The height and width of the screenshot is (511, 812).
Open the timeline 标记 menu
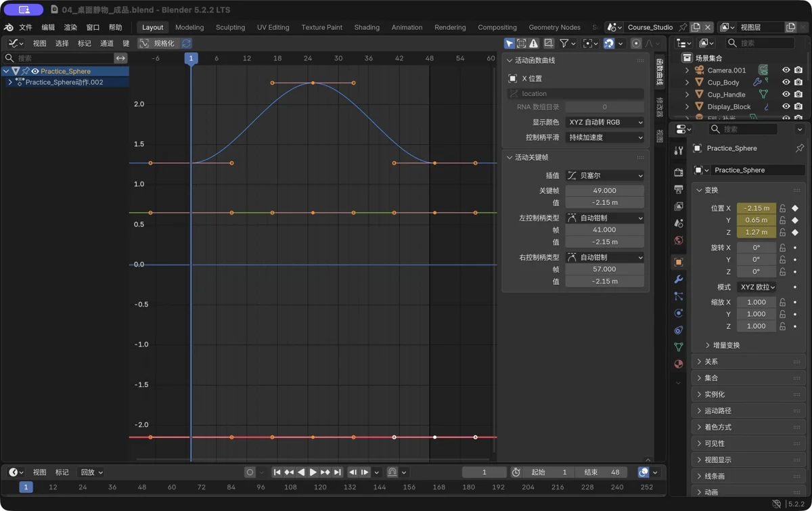(x=62, y=472)
